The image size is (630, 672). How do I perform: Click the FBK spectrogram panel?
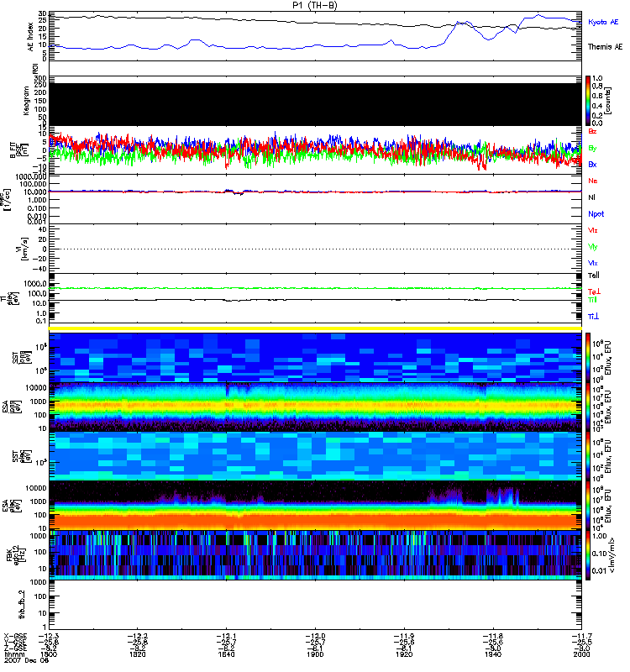click(x=316, y=555)
